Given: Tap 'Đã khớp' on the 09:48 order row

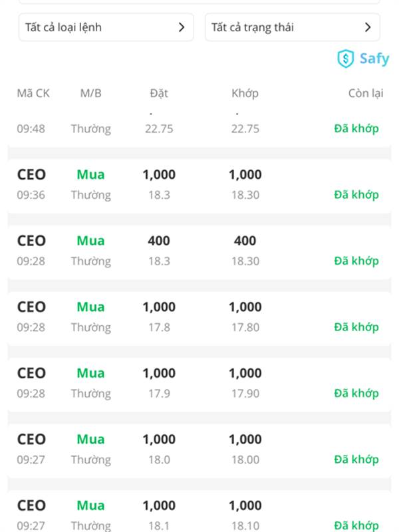Looking at the screenshot, I should click(x=356, y=128).
